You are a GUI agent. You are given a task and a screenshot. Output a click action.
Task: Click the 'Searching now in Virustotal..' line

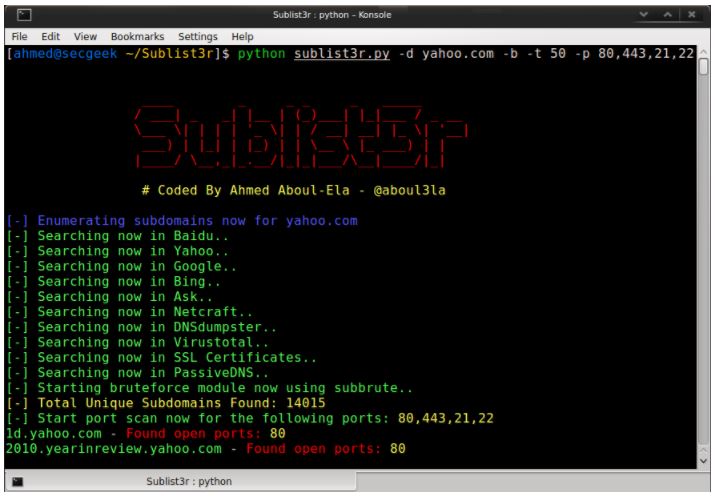137,342
